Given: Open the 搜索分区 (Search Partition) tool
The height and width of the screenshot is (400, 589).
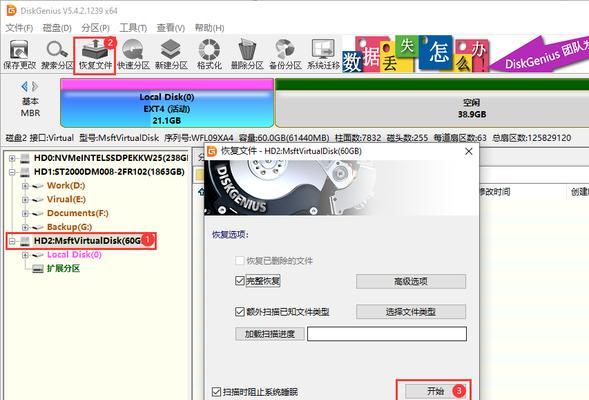Looking at the screenshot, I should 57,54.
